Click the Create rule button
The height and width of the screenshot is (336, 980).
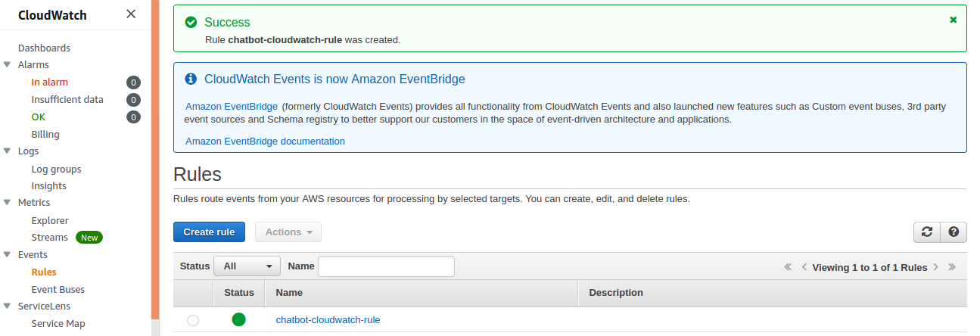click(x=209, y=232)
